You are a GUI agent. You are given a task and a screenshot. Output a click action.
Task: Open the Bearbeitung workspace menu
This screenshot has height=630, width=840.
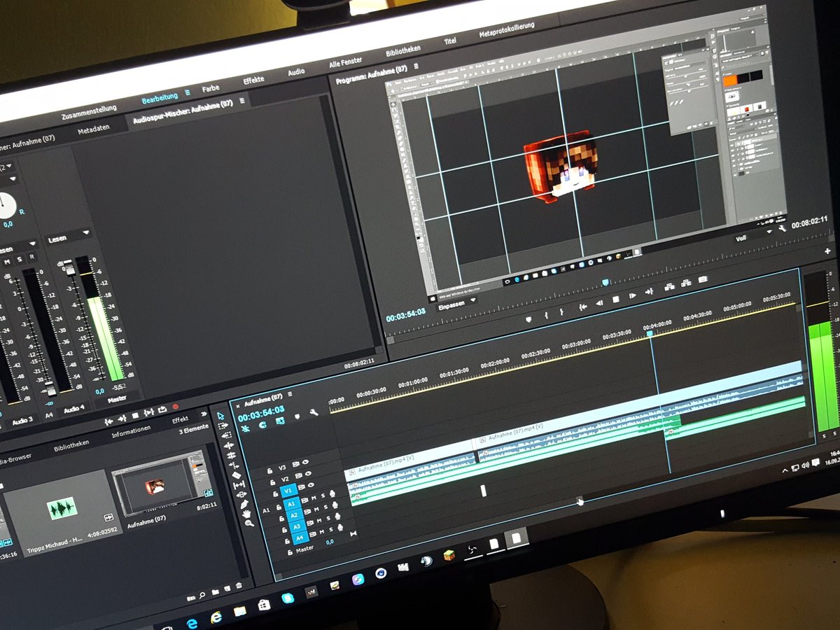pyautogui.click(x=187, y=92)
